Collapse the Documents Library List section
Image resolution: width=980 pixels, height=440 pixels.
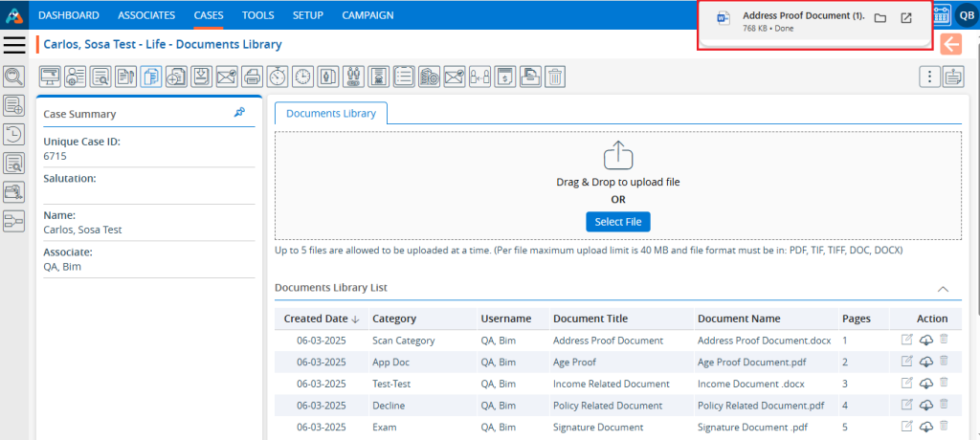click(x=943, y=288)
